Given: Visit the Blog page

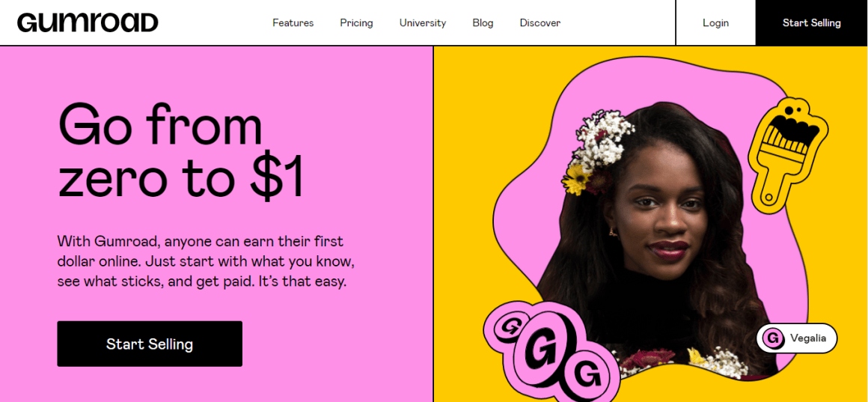Looking at the screenshot, I should tap(483, 22).
